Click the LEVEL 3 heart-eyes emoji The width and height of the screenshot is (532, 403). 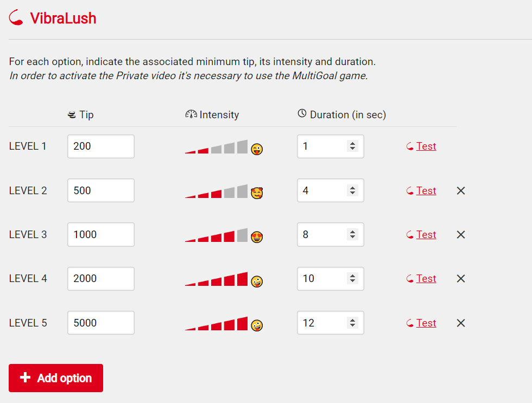(257, 237)
